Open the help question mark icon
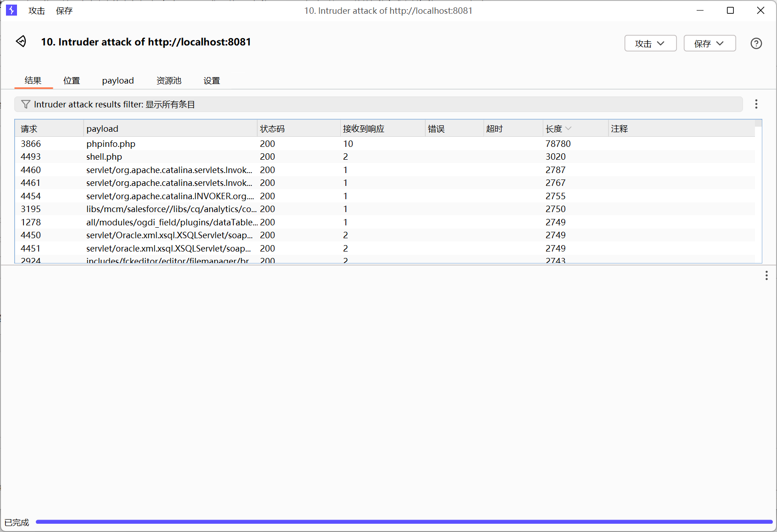777x532 pixels. [756, 44]
